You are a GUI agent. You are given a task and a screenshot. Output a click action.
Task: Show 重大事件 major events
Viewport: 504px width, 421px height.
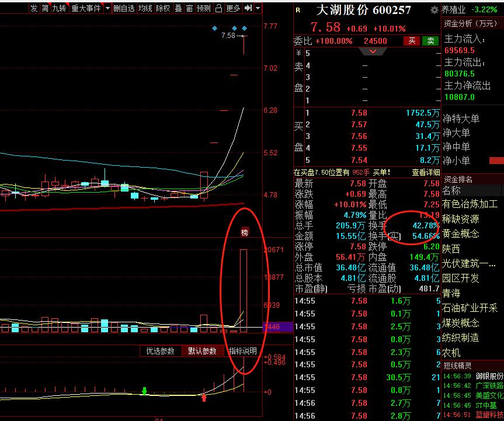click(86, 8)
